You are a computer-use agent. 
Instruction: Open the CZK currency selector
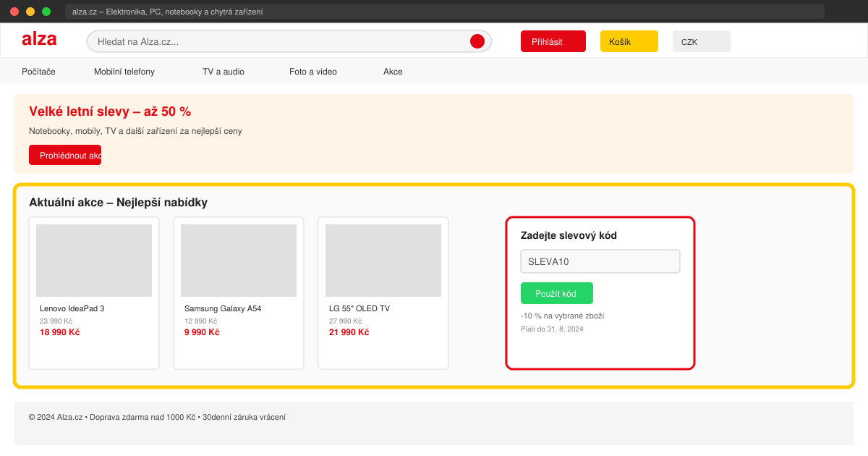[x=702, y=41]
